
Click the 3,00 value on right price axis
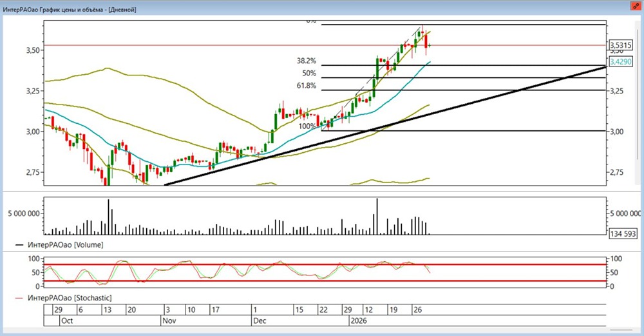(616, 132)
